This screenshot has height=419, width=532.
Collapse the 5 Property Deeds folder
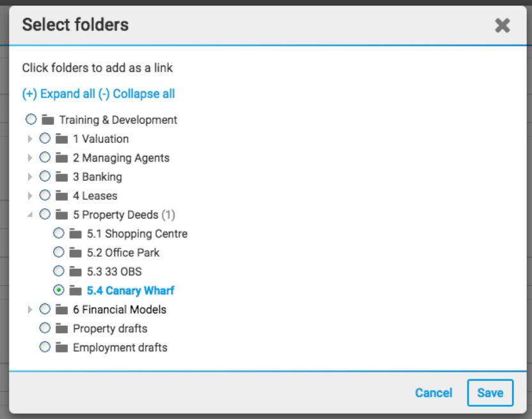[30, 215]
